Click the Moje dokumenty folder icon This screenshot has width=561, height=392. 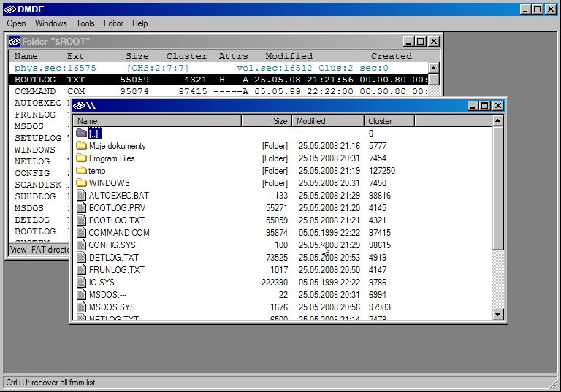(x=82, y=145)
